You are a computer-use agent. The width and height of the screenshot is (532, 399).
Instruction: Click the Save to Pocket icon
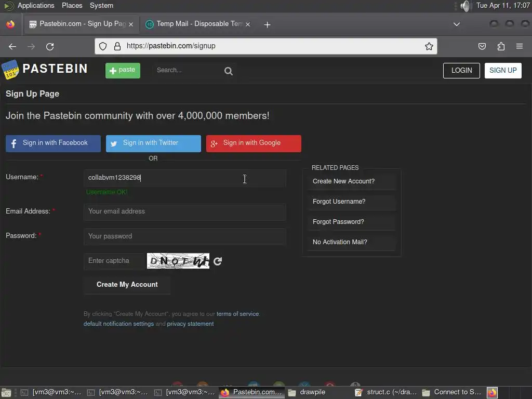[x=482, y=46]
